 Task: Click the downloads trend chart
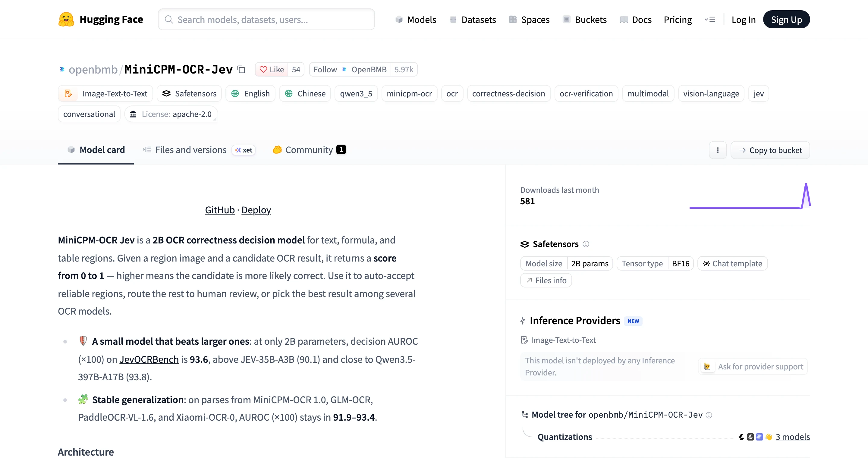coord(750,196)
